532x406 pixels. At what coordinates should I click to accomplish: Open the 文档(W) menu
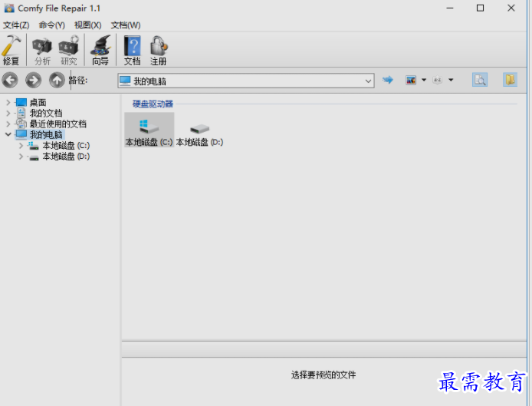tap(126, 25)
